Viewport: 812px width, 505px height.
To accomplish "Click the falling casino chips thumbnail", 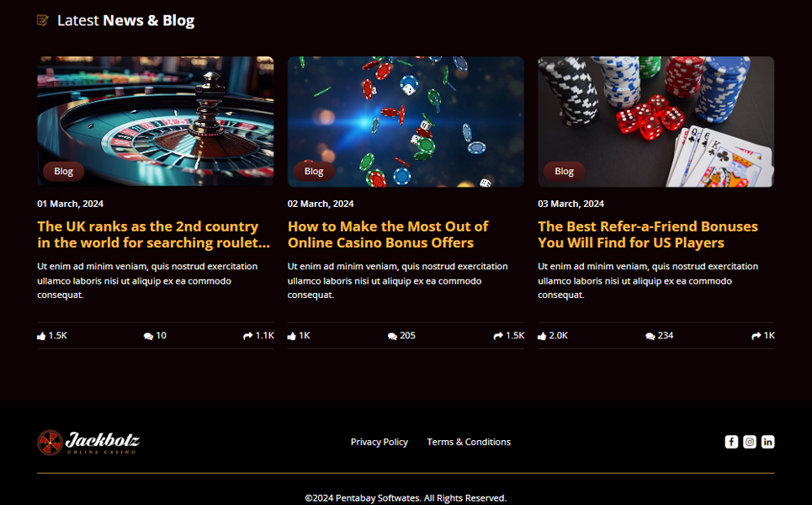I will (x=406, y=121).
